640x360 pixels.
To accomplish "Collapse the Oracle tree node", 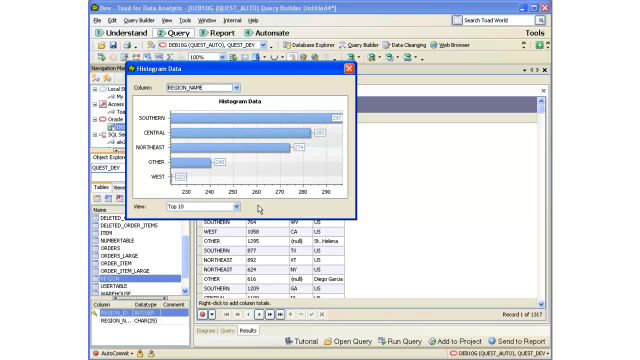I will click(x=95, y=119).
